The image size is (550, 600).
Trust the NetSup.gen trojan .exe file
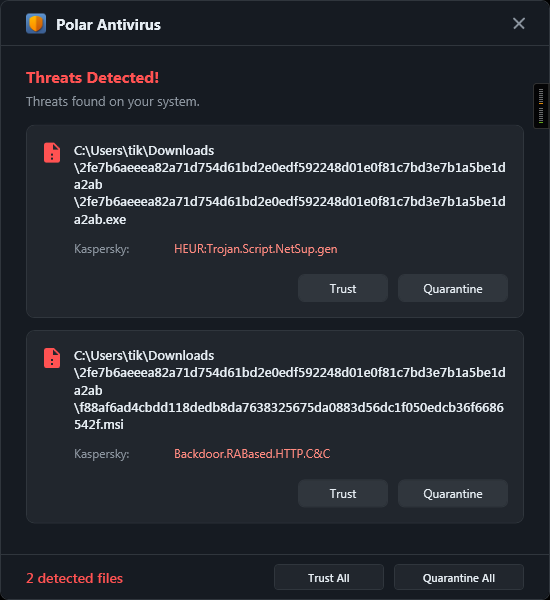(343, 288)
